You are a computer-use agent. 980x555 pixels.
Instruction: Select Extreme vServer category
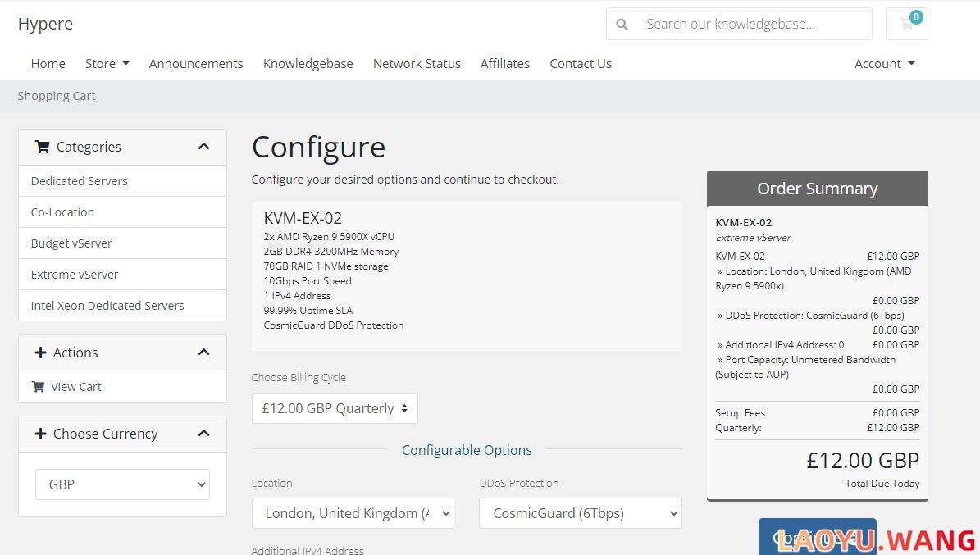tap(122, 275)
